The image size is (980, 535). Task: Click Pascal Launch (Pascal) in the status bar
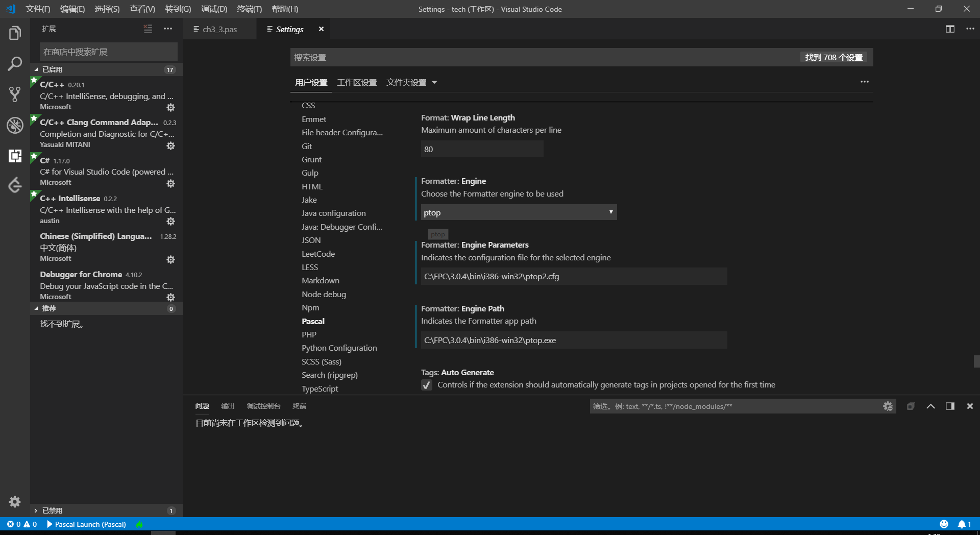[x=89, y=524]
